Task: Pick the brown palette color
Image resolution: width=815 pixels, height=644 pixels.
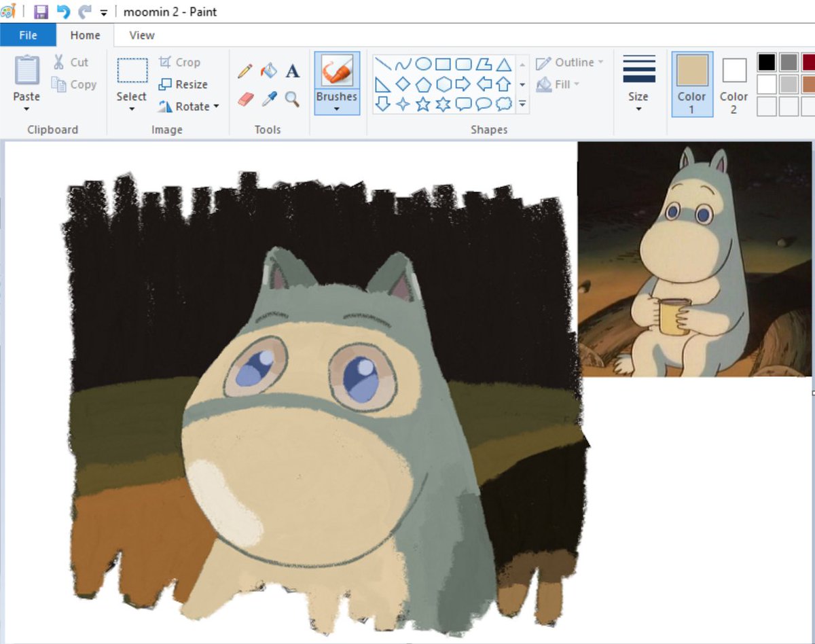Action: [x=808, y=84]
